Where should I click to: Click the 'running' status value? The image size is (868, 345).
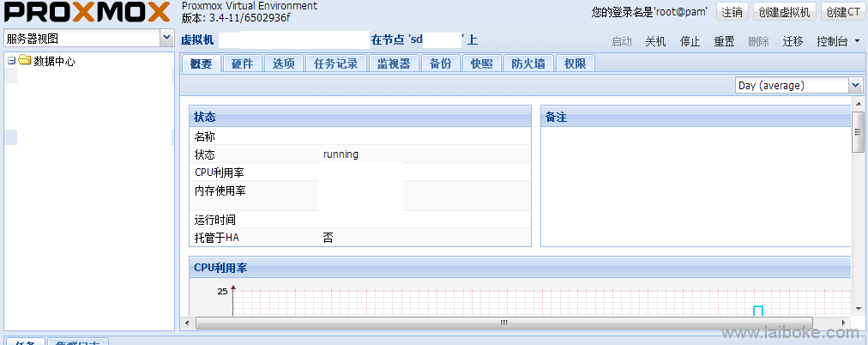[x=341, y=154]
